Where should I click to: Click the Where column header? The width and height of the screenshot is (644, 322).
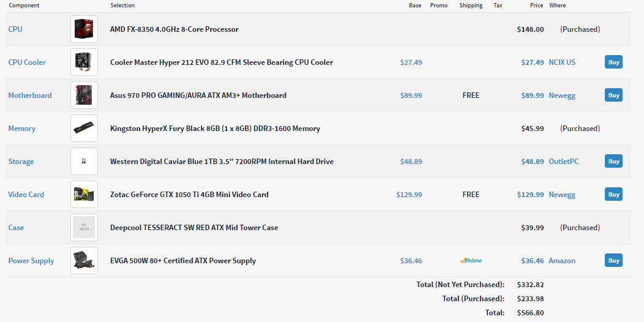[557, 6]
